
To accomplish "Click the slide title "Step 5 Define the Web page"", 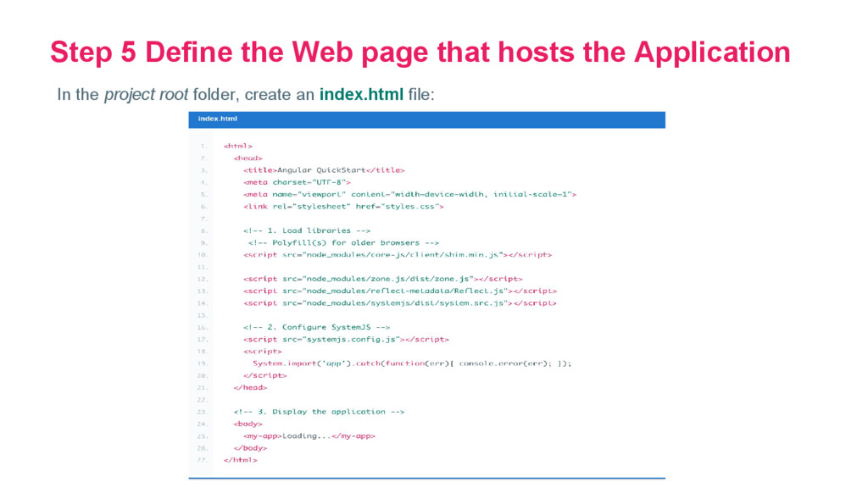I will coord(420,53).
